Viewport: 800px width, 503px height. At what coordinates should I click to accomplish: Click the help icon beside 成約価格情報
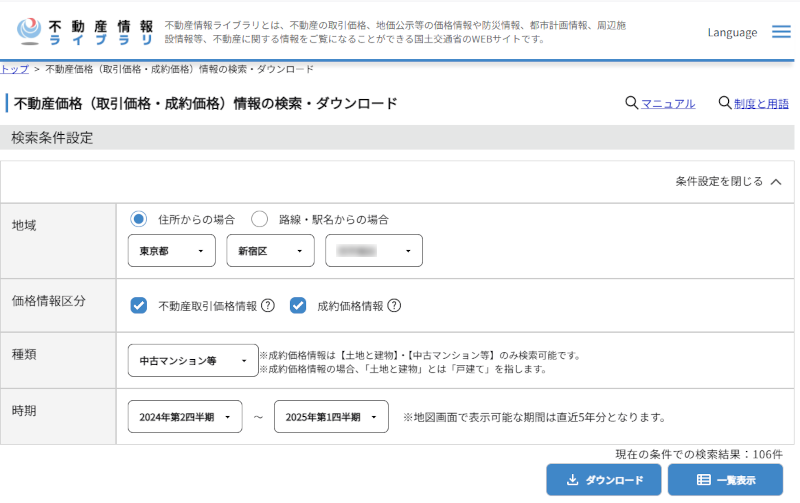(394, 306)
